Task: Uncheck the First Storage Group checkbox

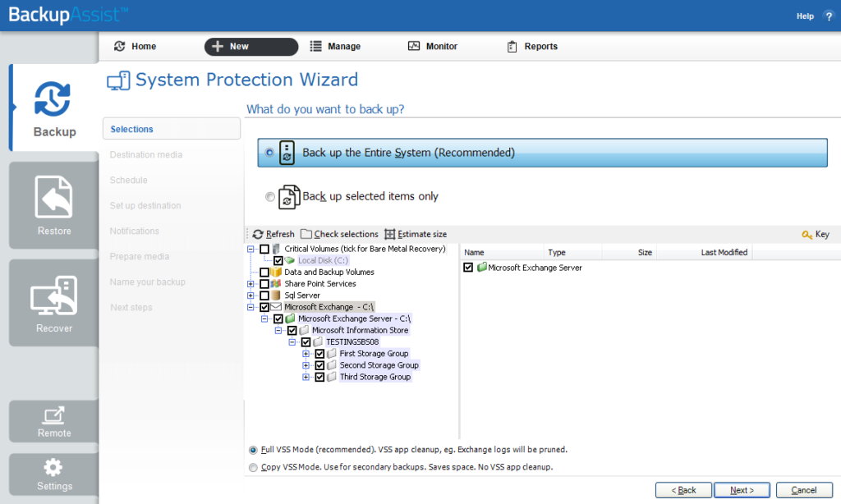Action: coord(319,354)
